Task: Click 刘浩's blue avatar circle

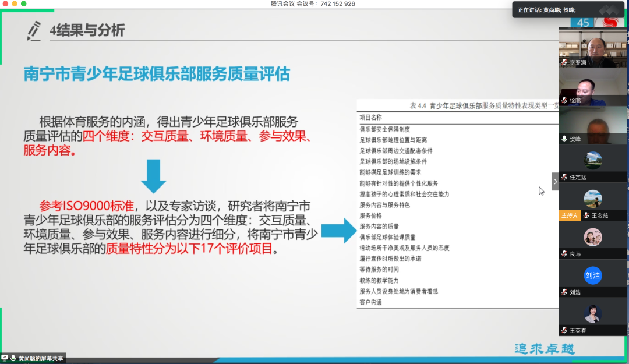Action: pyautogui.click(x=593, y=275)
